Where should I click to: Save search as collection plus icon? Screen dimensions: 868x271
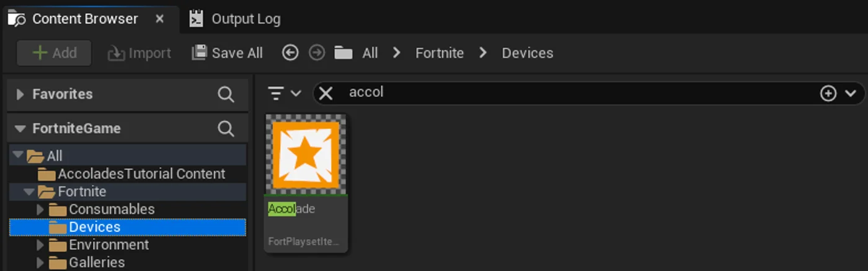(x=828, y=93)
